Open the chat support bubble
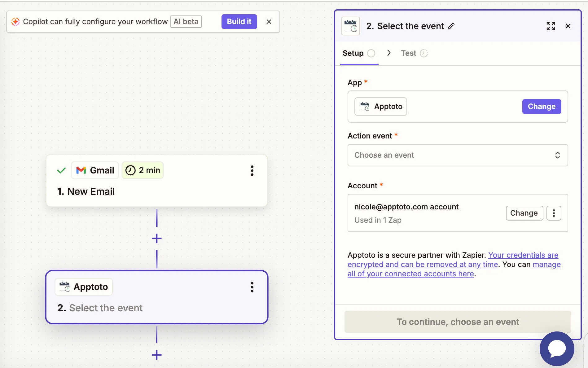588x368 pixels. click(557, 348)
